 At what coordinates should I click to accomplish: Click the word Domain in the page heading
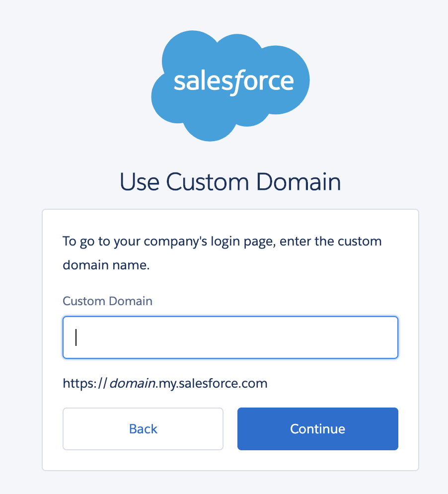[x=299, y=182]
